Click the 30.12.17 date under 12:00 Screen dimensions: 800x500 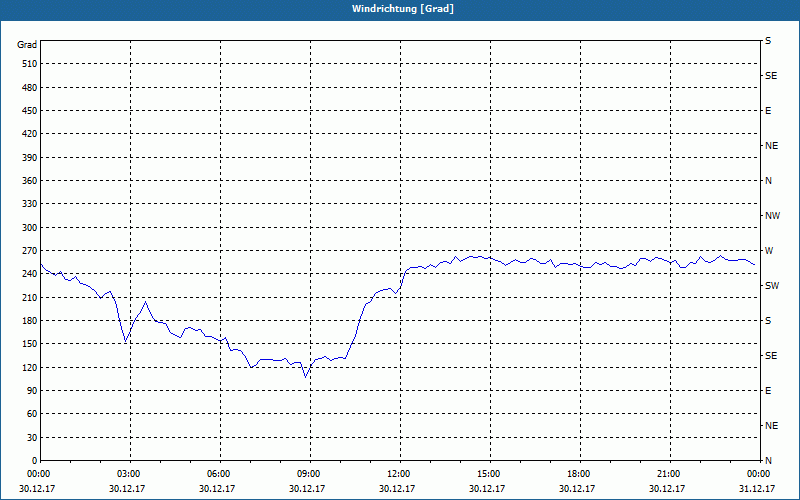397,489
